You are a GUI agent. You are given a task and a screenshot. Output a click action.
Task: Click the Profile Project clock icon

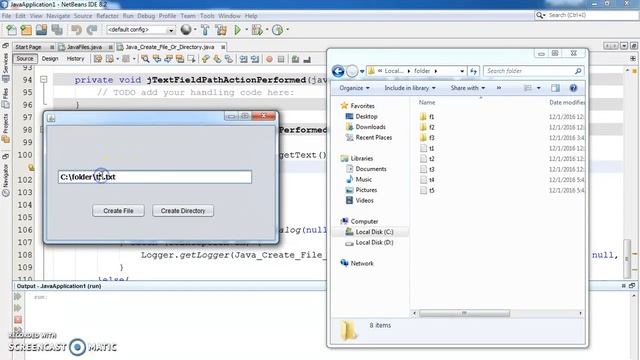[x=278, y=30]
